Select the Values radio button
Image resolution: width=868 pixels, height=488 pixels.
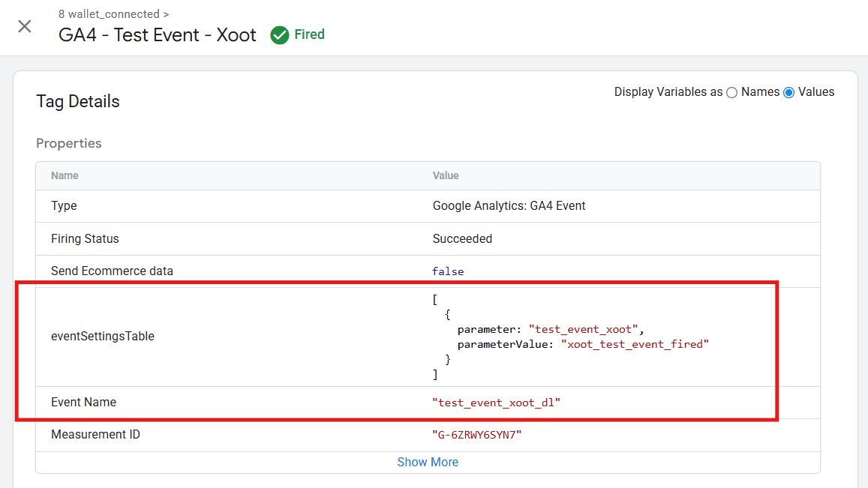coord(788,91)
